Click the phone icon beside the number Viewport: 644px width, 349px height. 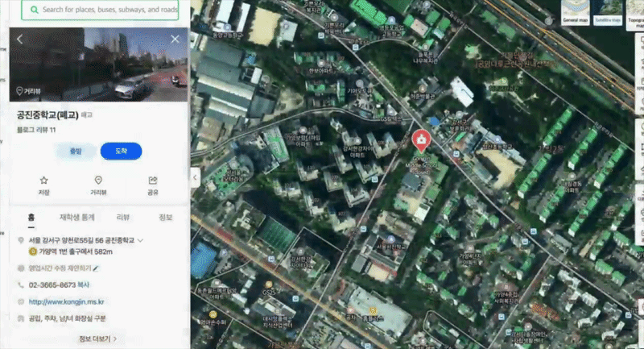click(21, 285)
